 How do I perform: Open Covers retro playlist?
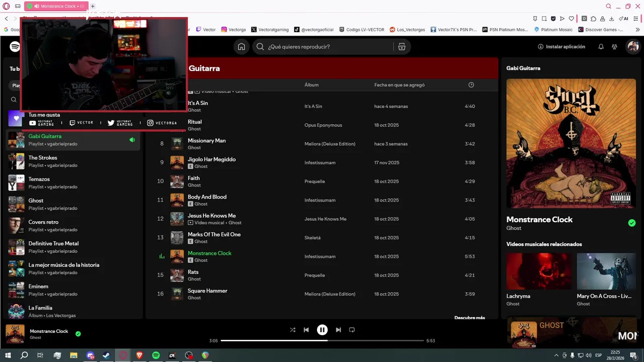pos(73,226)
